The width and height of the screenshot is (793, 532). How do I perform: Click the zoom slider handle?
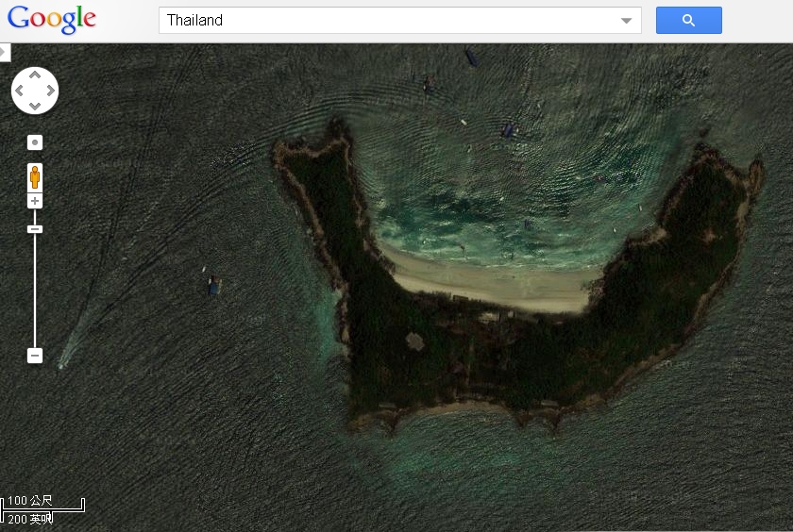tap(35, 228)
